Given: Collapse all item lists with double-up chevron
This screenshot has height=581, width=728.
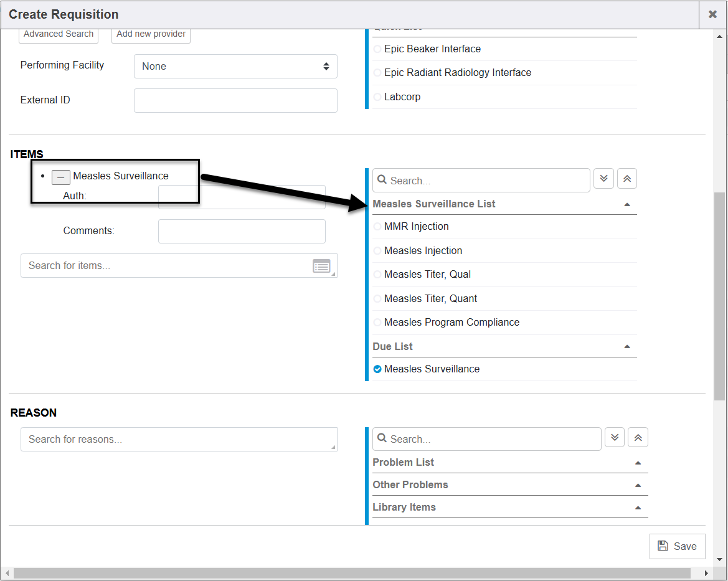Looking at the screenshot, I should tap(626, 179).
